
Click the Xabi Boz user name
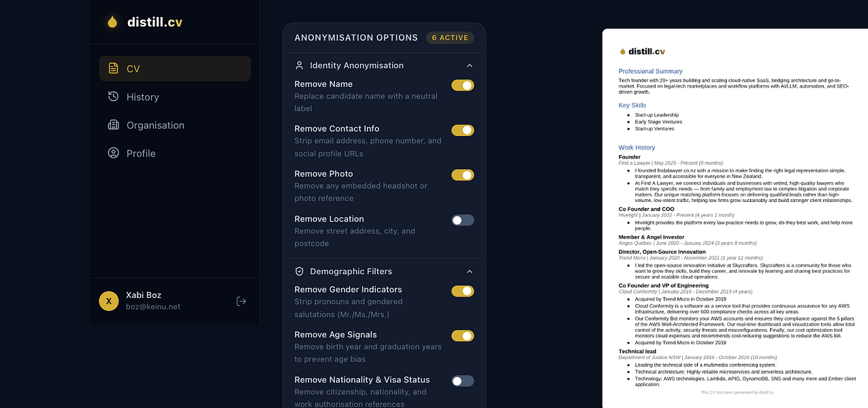[x=144, y=295]
